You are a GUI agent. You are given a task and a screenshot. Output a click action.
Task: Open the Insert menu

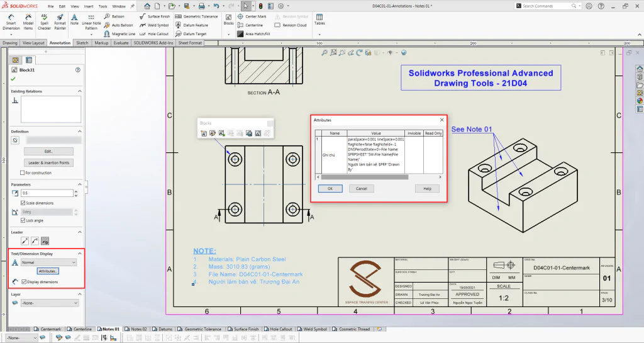(x=88, y=6)
